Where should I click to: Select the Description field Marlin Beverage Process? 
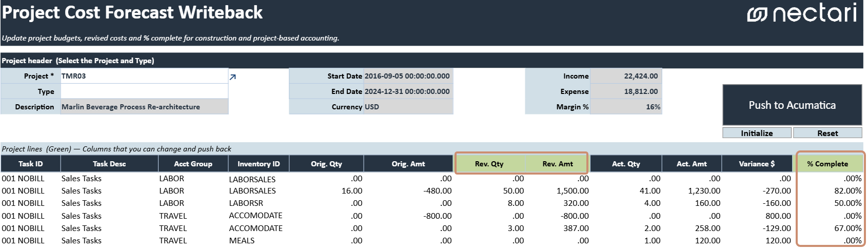click(x=144, y=107)
